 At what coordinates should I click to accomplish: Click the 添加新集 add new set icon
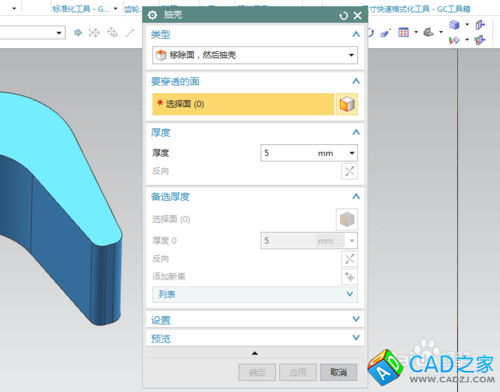click(349, 277)
